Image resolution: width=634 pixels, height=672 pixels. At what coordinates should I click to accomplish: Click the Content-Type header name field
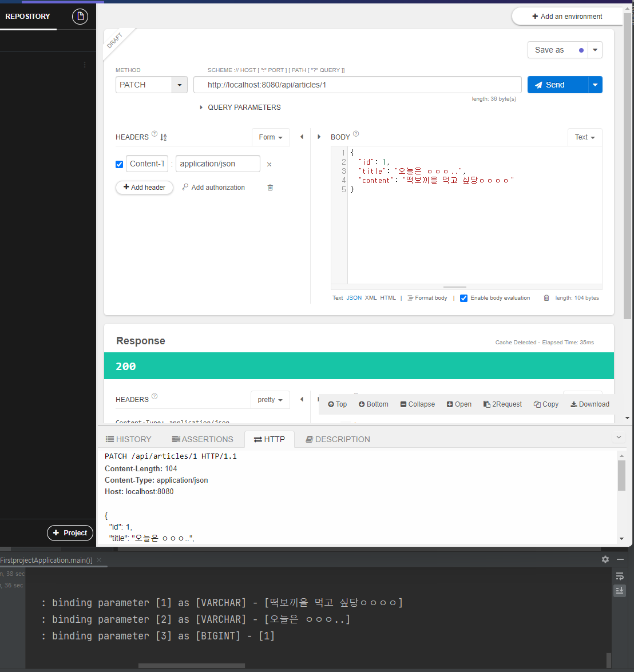point(147,164)
